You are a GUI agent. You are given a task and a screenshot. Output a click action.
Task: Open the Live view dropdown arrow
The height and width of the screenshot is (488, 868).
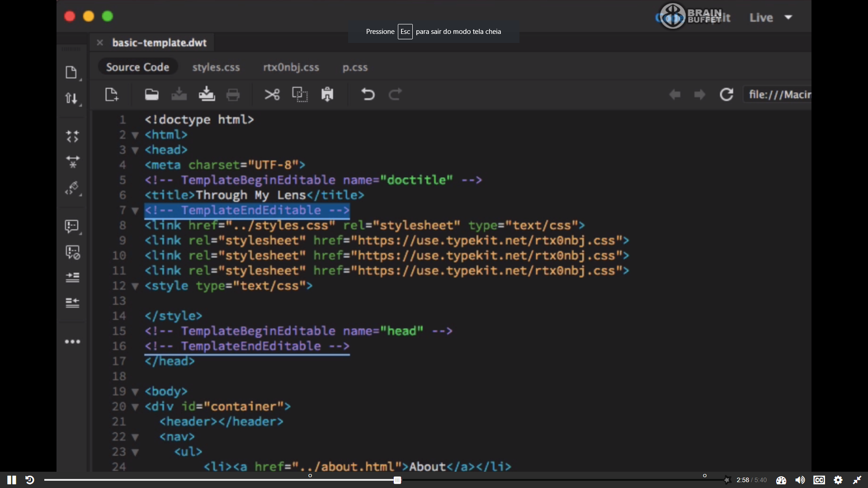click(788, 17)
